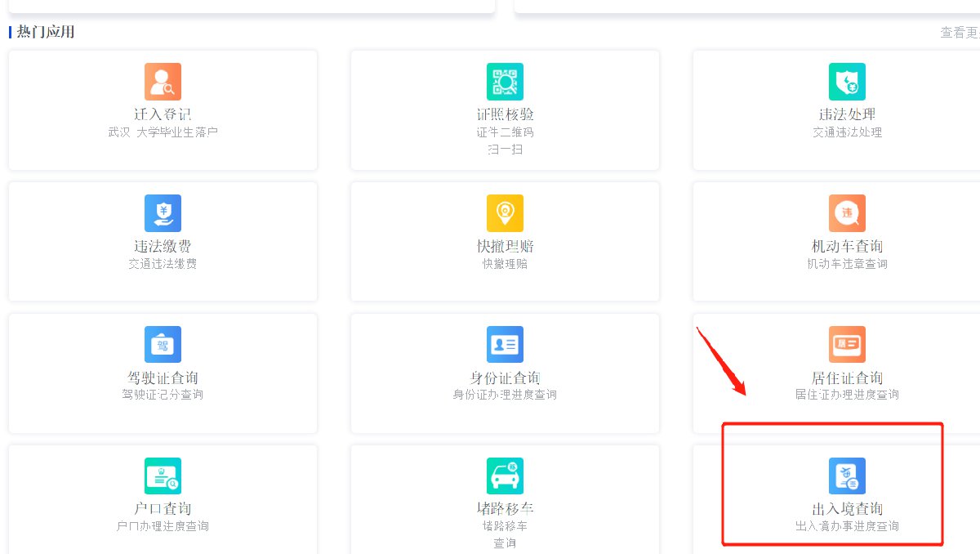This screenshot has height=554, width=980.
Task: Click the 武汉 大学毕业生落户 subtitle
Action: coord(163,132)
